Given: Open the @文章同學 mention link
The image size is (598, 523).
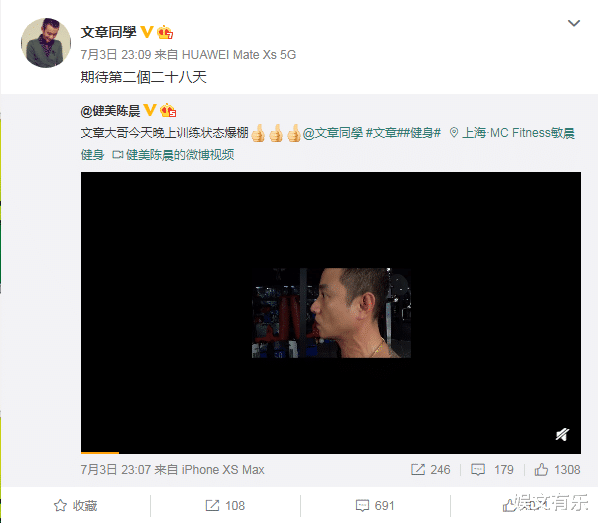Looking at the screenshot, I should [333, 133].
